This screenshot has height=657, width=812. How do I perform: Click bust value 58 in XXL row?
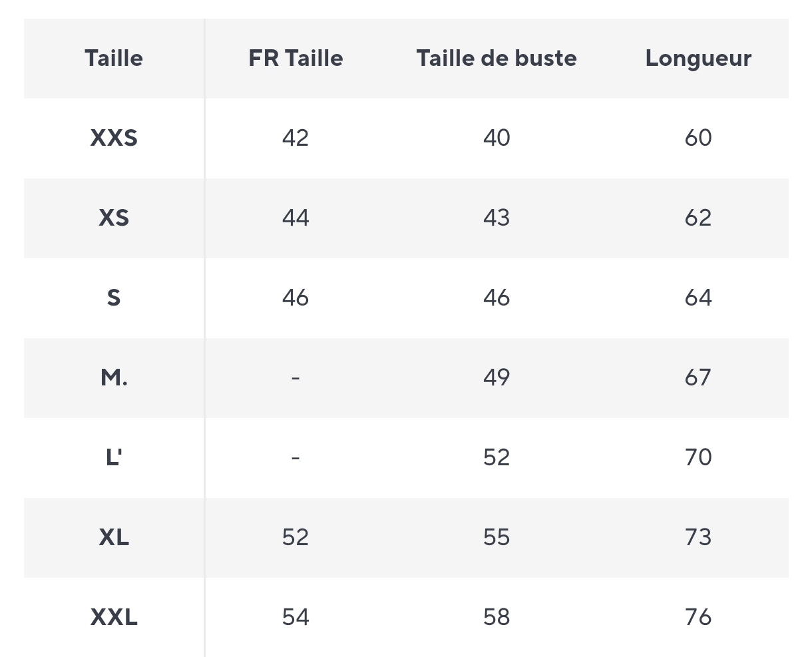(x=497, y=617)
